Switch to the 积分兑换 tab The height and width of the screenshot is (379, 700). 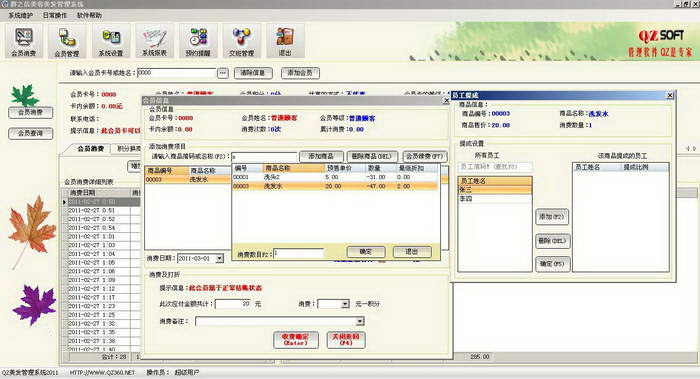[x=129, y=149]
